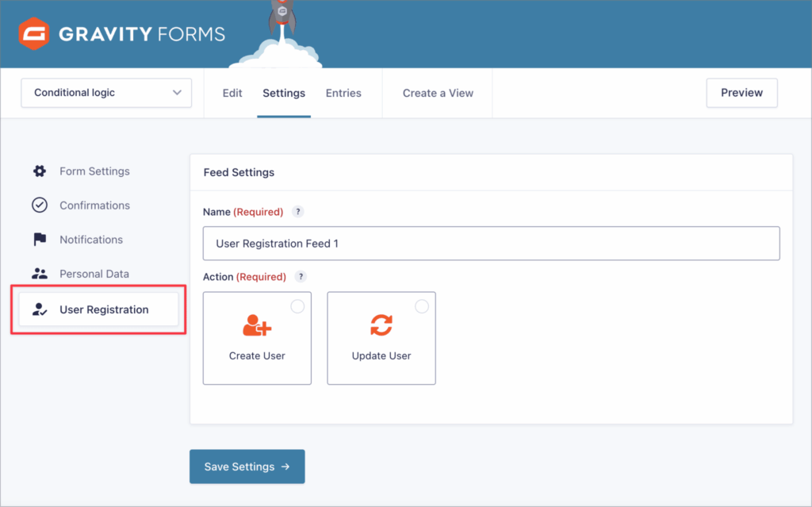
Task: Open the Conditional logic form switcher dropdown
Action: click(x=106, y=93)
